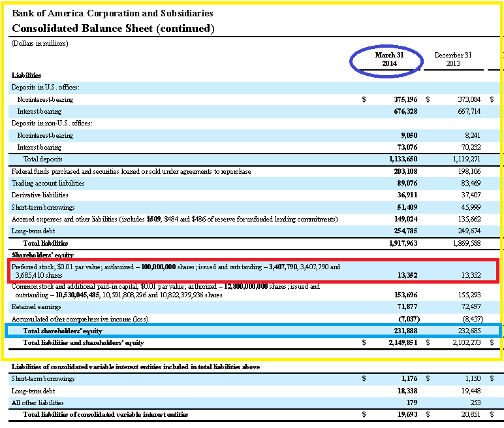Click the 'Total deposits' row label
The image size is (504, 428).
tap(42, 159)
